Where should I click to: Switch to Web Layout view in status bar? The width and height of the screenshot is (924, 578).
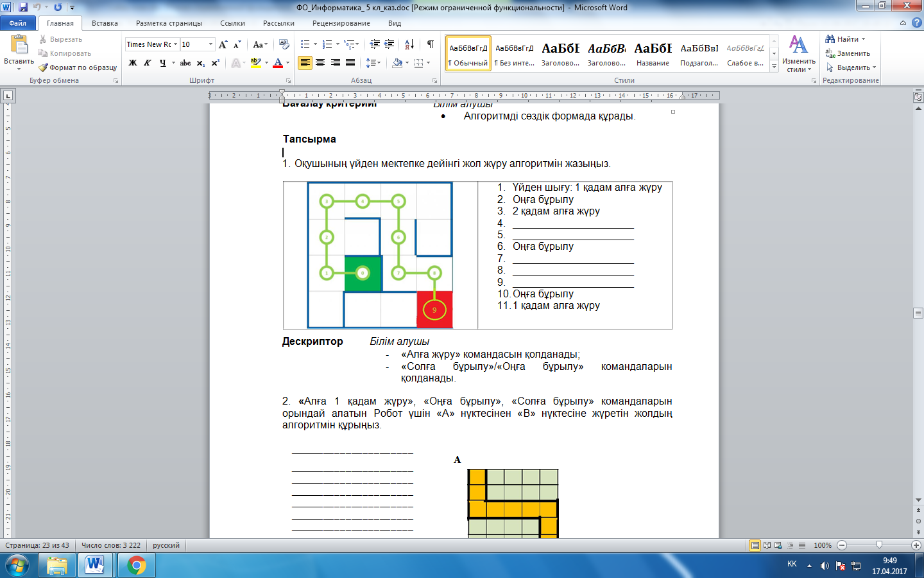[x=778, y=545]
